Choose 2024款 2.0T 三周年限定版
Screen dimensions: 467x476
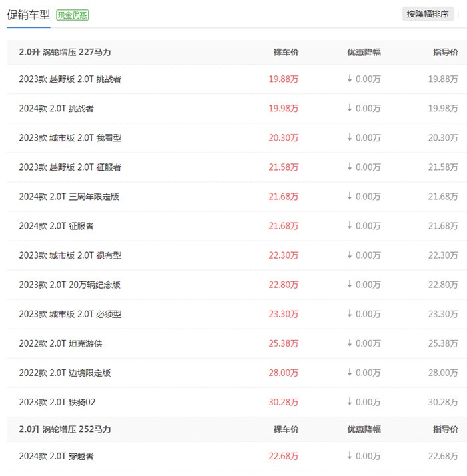click(x=69, y=197)
